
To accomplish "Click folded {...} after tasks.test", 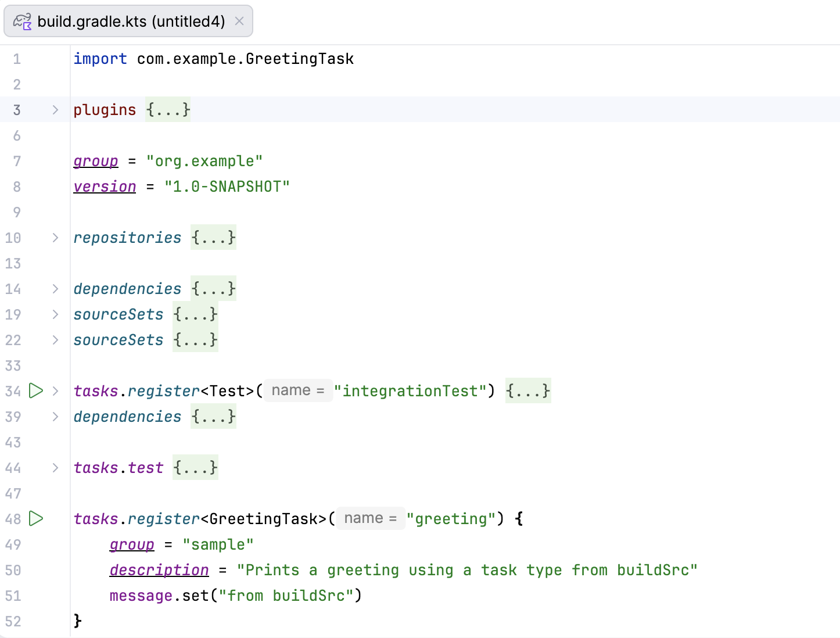I will point(195,467).
